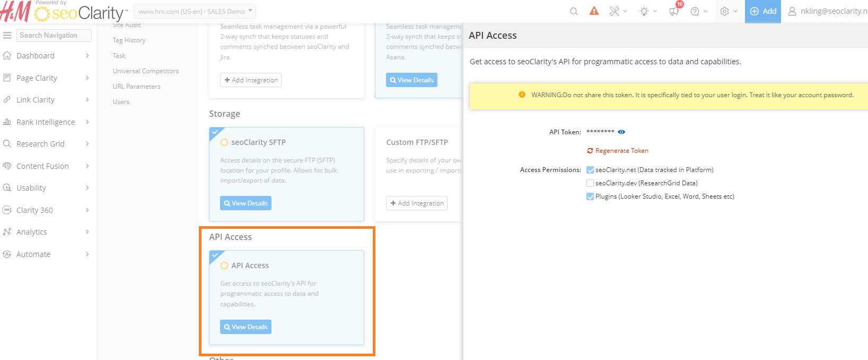868x360 pixels.
Task: Enable seoClarity.dev ResearchGrid Data permission
Action: pos(590,183)
